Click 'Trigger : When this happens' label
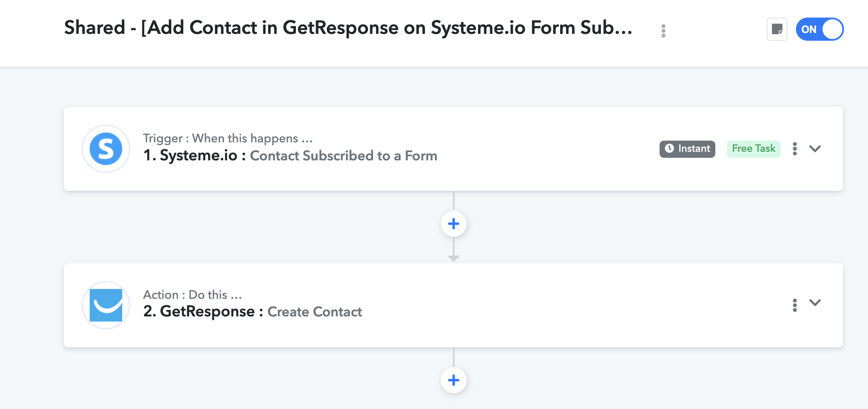This screenshot has height=409, width=868. point(228,138)
